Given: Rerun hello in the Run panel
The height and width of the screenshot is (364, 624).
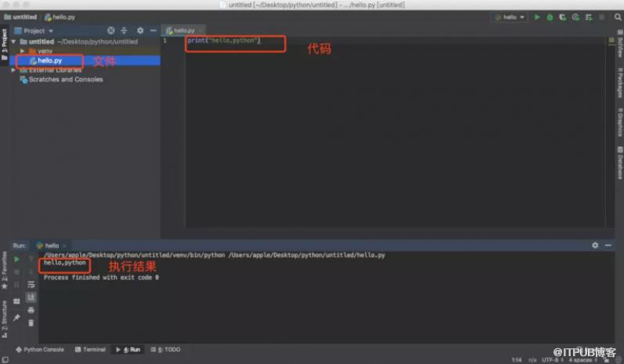Looking at the screenshot, I should (16, 259).
